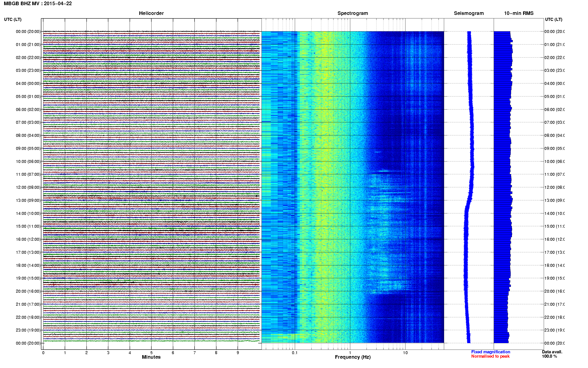Click the right-side 12:00 time label

555,187
